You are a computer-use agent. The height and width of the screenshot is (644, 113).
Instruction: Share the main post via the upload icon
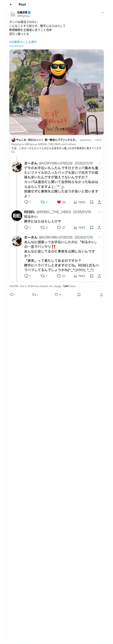click(x=101, y=295)
